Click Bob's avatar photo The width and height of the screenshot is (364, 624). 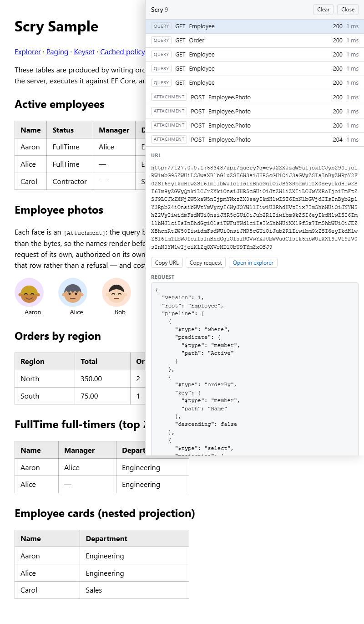click(x=116, y=292)
